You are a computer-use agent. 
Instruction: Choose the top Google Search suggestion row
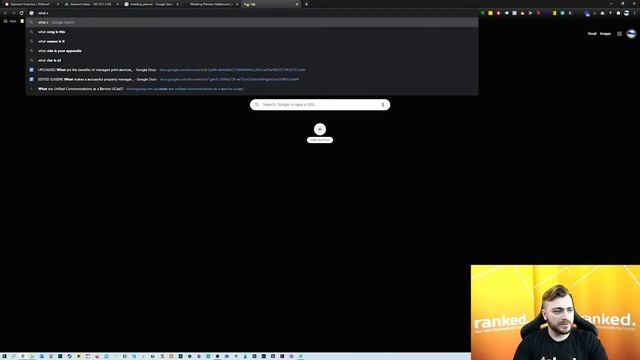coord(252,22)
